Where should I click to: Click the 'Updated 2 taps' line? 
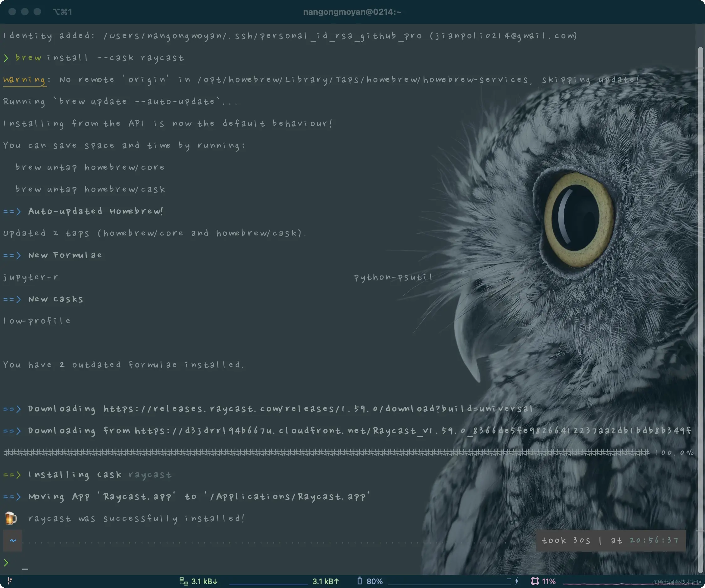click(x=155, y=233)
